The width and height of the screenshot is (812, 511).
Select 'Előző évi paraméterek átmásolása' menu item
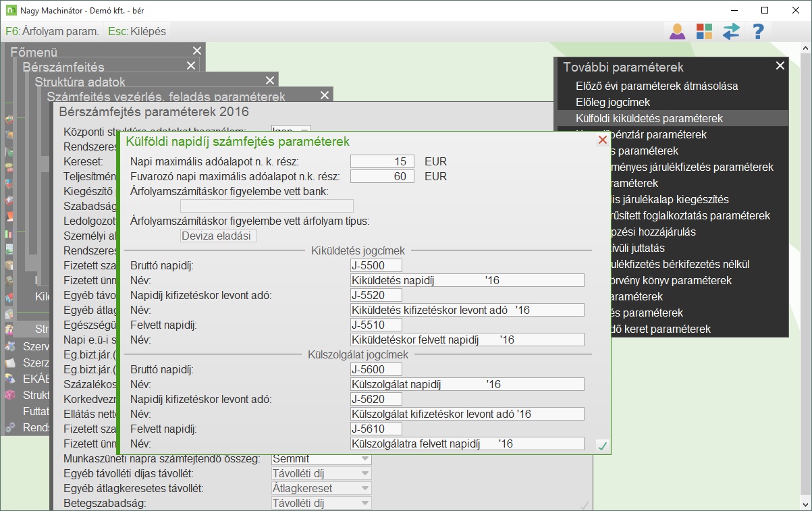pos(656,86)
